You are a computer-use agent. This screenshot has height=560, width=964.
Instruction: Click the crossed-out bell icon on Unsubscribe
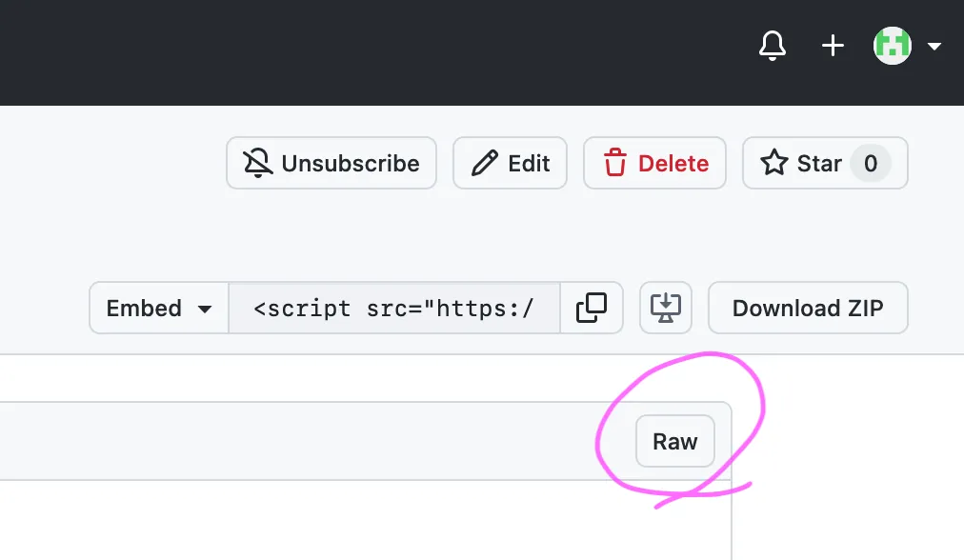[258, 164]
